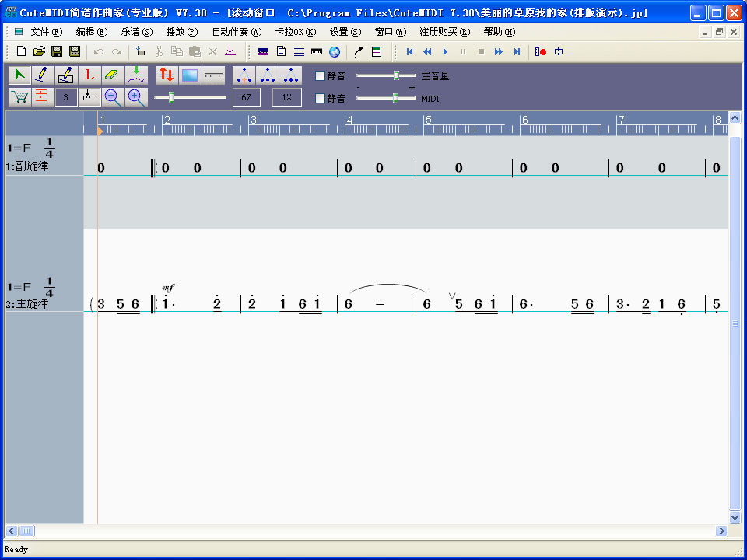Choose the eraser tool
The image size is (747, 560).
(113, 75)
